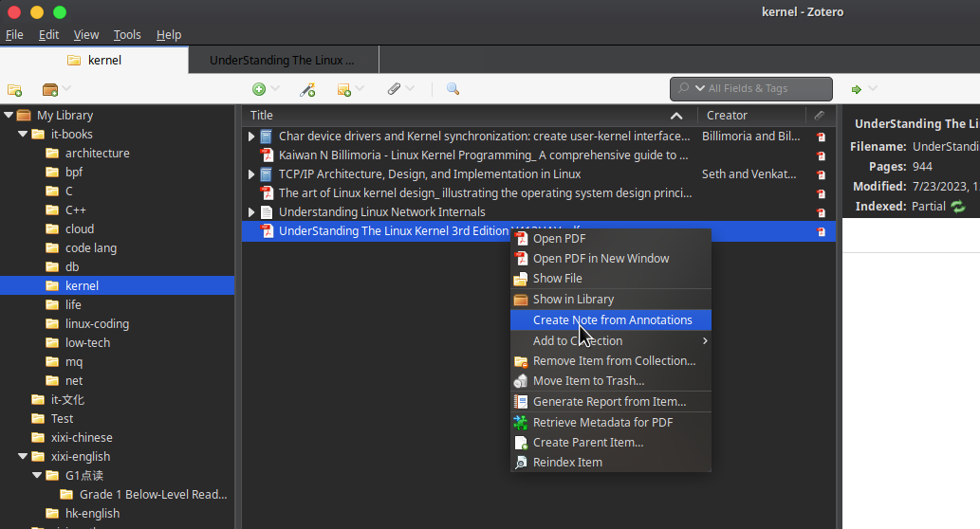The image size is (980, 529).
Task: Click the Add Attachment paperclip icon
Action: (x=394, y=89)
